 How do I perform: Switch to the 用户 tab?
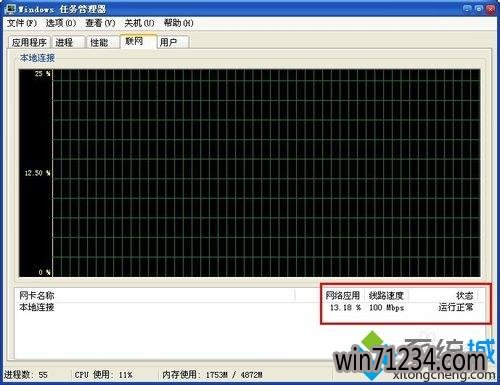pos(172,42)
